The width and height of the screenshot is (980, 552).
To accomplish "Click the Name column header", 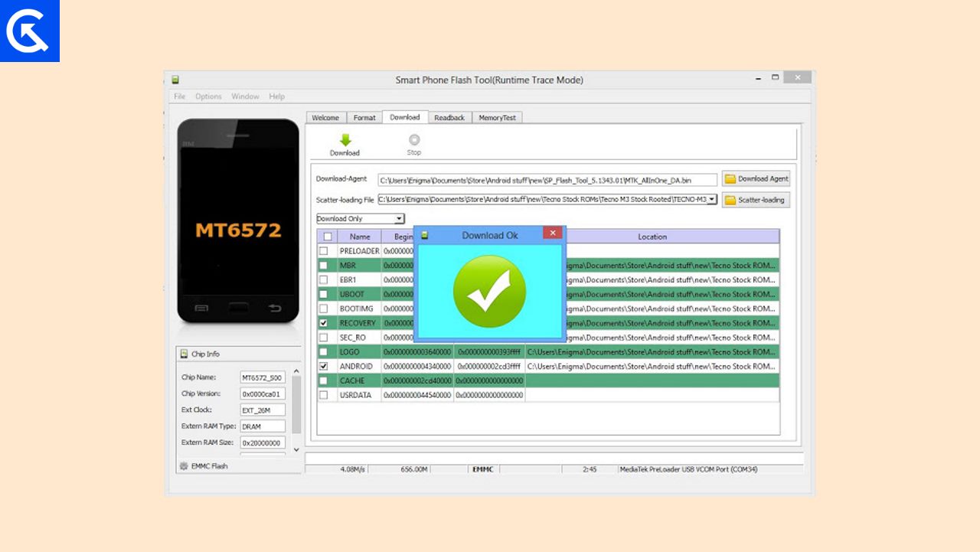I will pyautogui.click(x=360, y=237).
